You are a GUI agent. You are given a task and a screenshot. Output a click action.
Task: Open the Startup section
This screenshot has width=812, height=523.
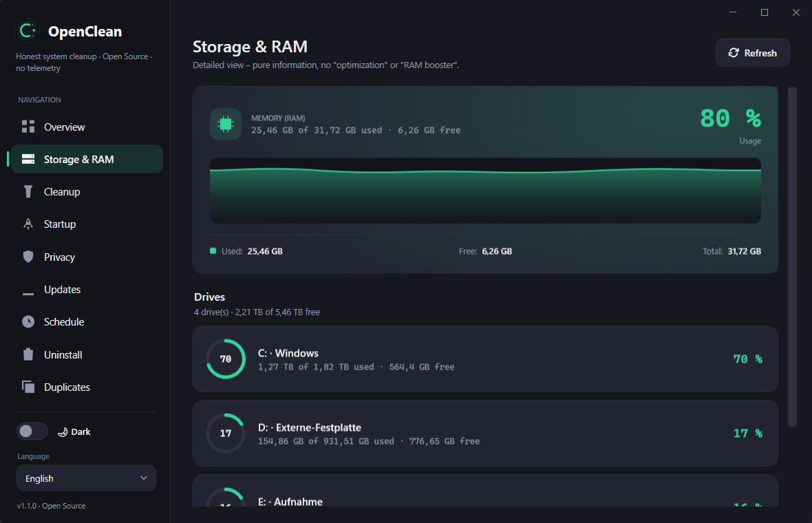point(87,224)
